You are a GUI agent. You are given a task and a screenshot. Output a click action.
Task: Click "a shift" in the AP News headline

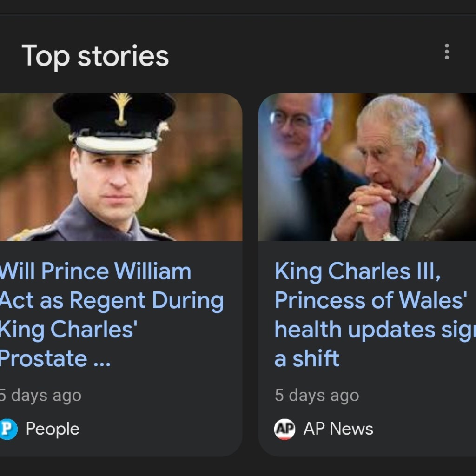[x=307, y=358]
